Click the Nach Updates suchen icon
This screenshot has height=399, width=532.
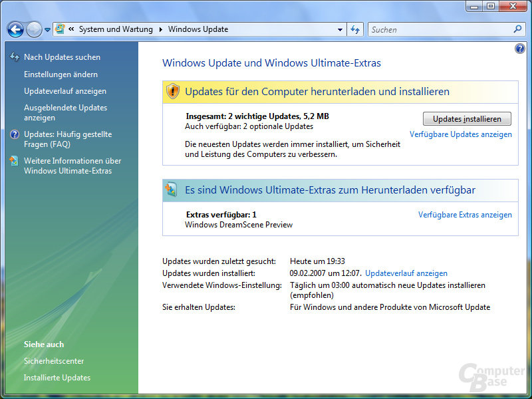14,57
